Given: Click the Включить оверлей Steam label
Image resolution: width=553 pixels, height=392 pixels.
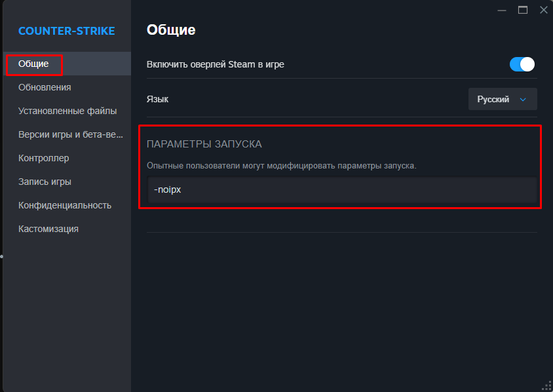Looking at the screenshot, I should pos(216,65).
